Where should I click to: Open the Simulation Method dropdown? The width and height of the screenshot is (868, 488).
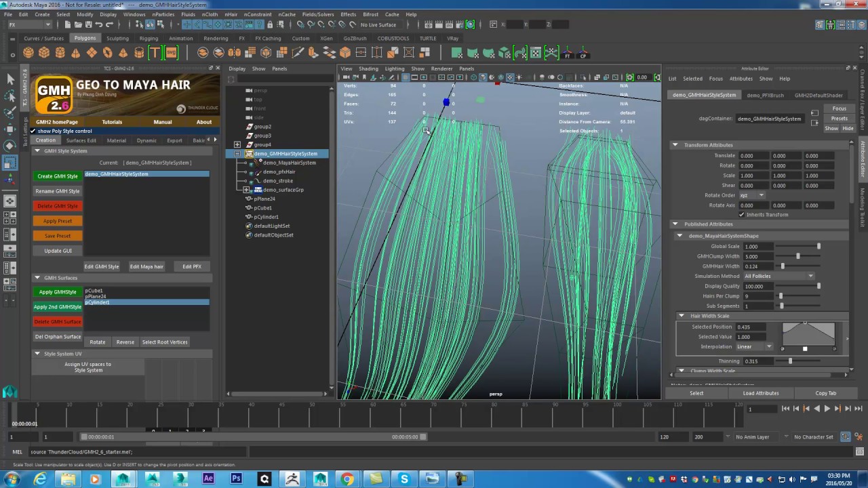click(x=778, y=277)
